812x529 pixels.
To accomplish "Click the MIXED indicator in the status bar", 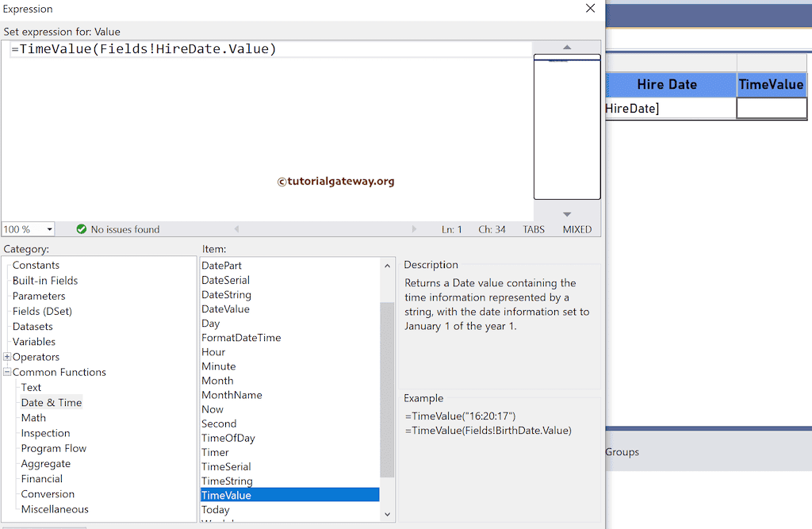I will click(x=576, y=229).
